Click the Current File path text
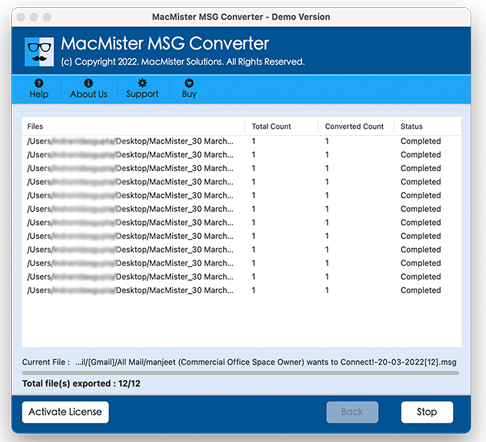This screenshot has width=486, height=442. point(266,362)
